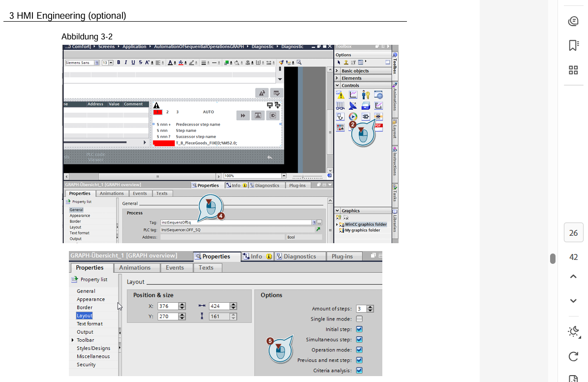588x382 pixels.
Task: Expand the Basic objects section in the Toolbox
Action: (x=337, y=71)
